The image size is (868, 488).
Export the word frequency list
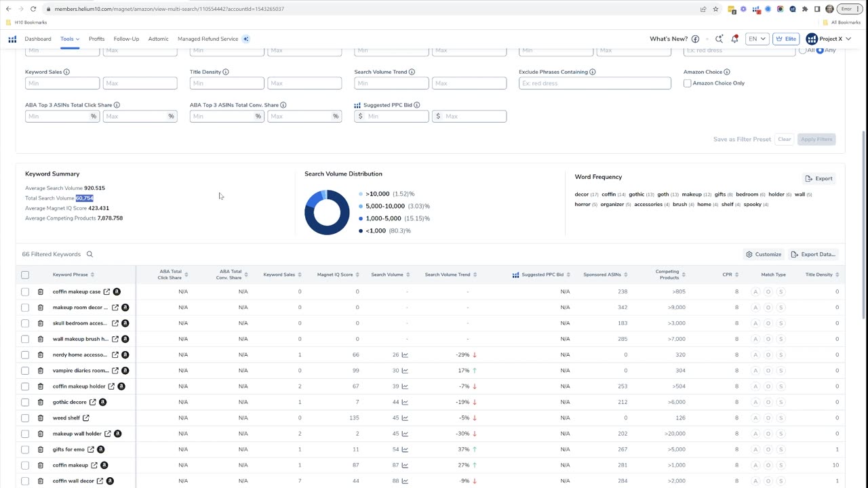(819, 178)
